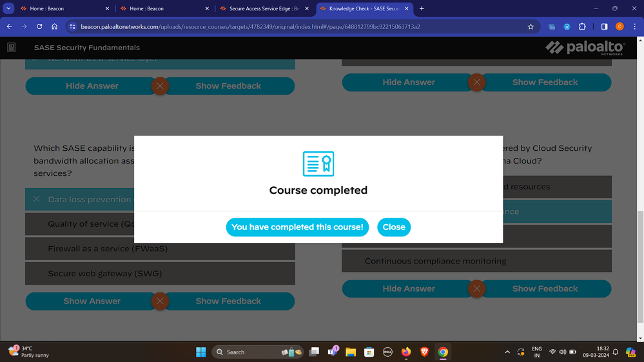This screenshot has height=362, width=644.
Task: Open the Dell app on taskbar
Action: tap(387, 352)
